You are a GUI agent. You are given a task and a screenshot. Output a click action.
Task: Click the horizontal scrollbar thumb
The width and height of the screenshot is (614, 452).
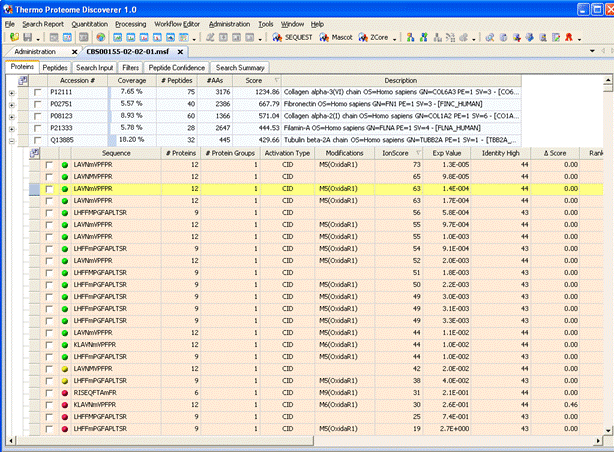[164, 441]
